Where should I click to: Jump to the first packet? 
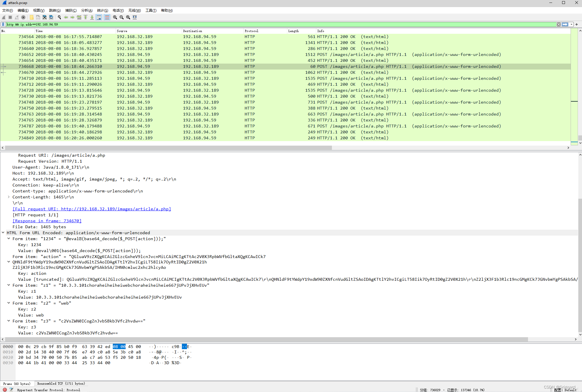(86, 17)
